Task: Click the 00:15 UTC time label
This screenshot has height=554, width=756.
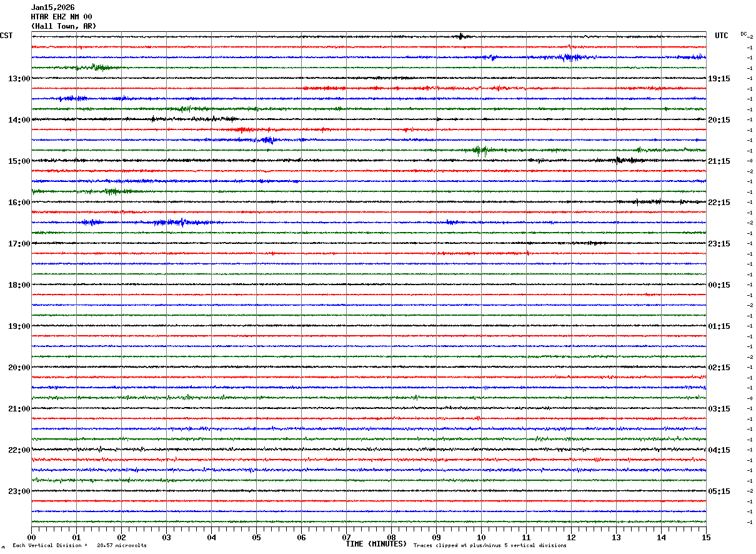Action: coord(719,285)
